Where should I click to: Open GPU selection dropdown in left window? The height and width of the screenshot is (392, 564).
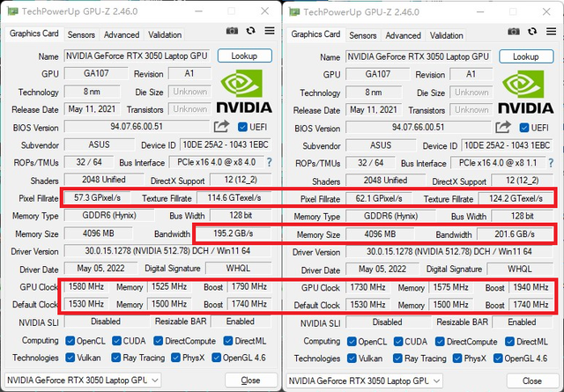[x=83, y=381]
